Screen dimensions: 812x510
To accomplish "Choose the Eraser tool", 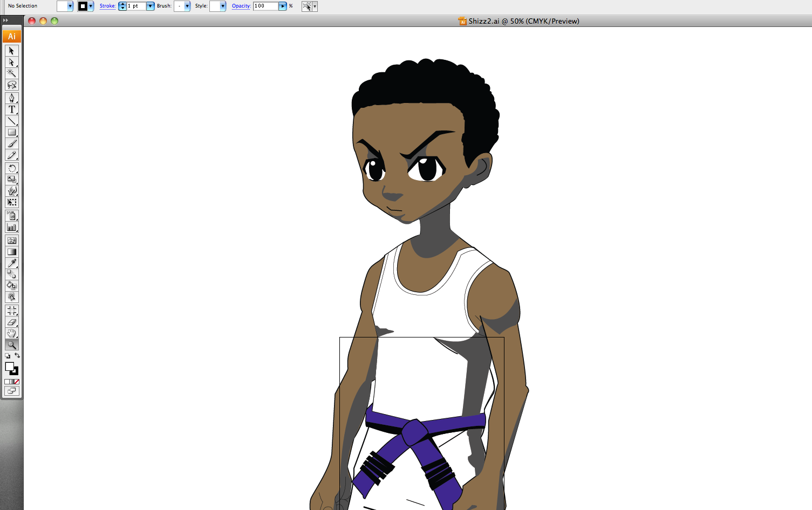I will (x=12, y=321).
